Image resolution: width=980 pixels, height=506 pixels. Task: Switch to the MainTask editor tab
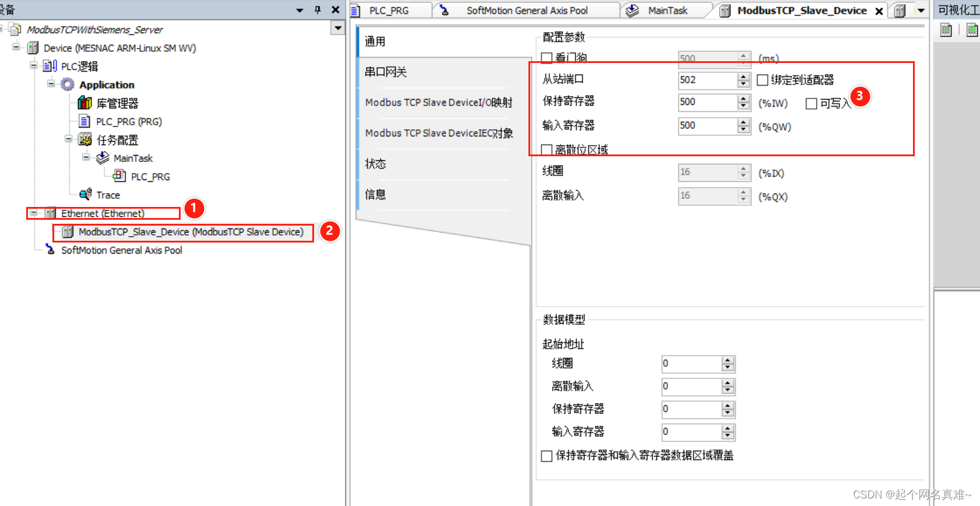coord(668,10)
